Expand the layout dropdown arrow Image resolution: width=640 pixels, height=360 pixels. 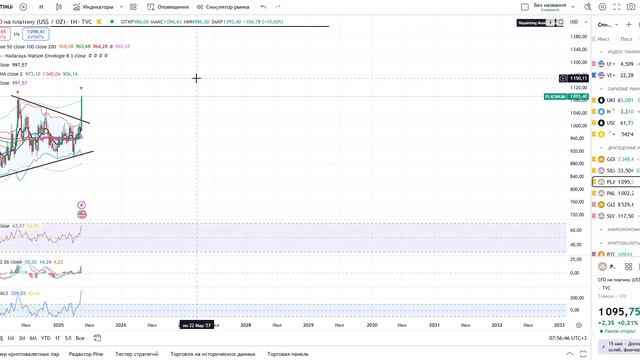(x=573, y=7)
